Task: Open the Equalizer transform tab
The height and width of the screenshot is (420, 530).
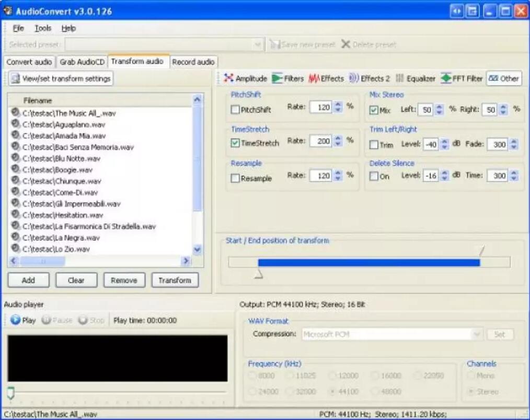Action: 416,78
